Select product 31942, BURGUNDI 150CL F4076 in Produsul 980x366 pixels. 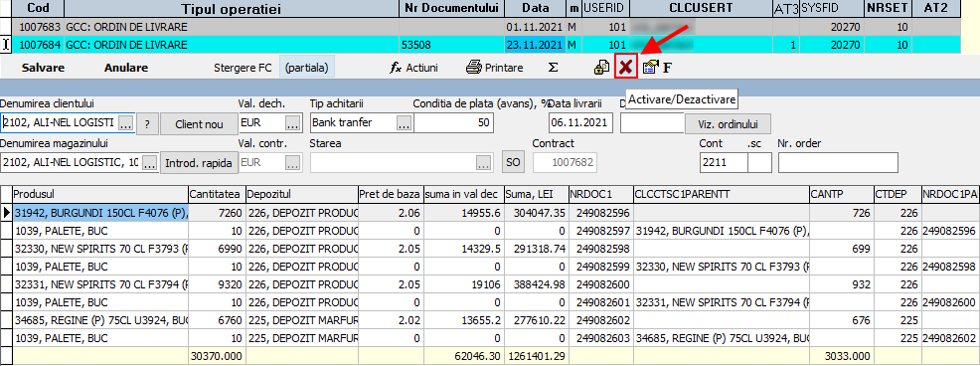(x=100, y=213)
